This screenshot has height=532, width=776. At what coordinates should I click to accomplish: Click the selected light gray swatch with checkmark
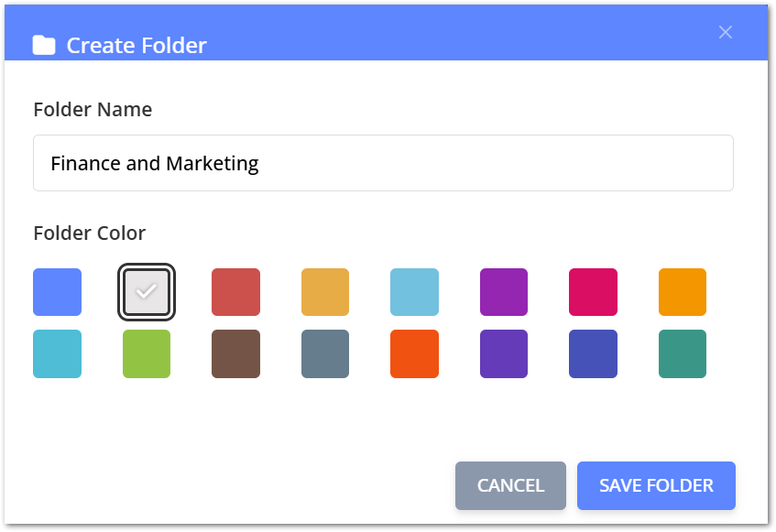point(147,292)
